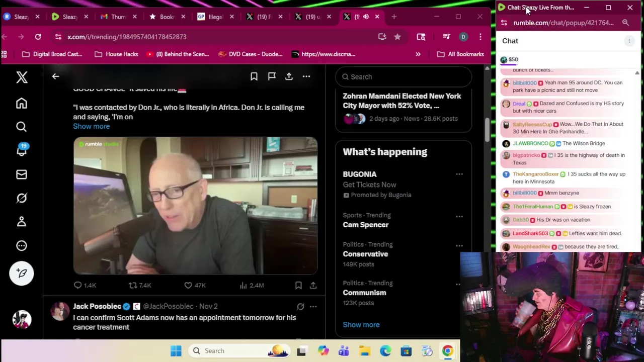Open options for BUGONIA trend
644x362 pixels.
pos(459,174)
